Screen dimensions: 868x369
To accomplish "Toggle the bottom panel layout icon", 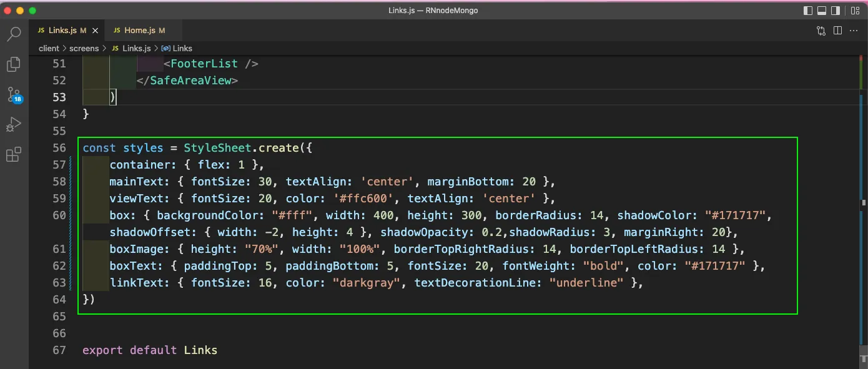I will (822, 11).
